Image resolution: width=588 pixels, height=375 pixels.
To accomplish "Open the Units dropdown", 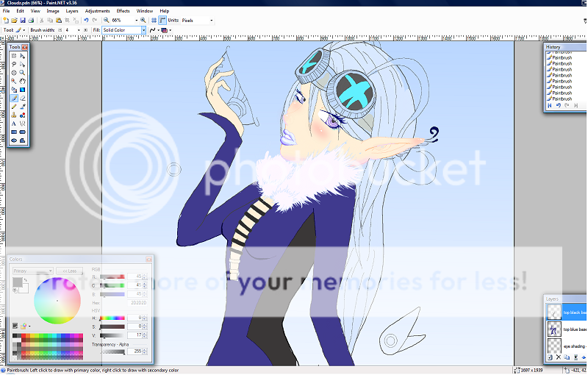I will (212, 21).
